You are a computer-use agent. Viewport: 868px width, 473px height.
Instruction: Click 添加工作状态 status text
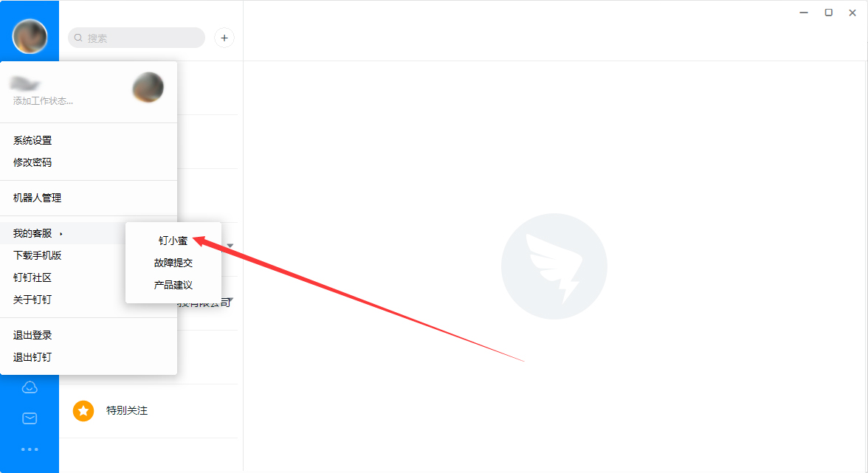point(43,100)
